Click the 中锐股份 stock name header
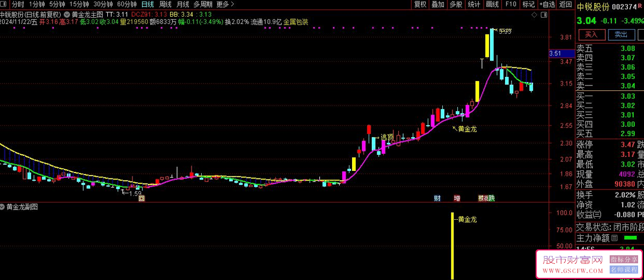Screen dimensions: 644x280 click(x=593, y=7)
